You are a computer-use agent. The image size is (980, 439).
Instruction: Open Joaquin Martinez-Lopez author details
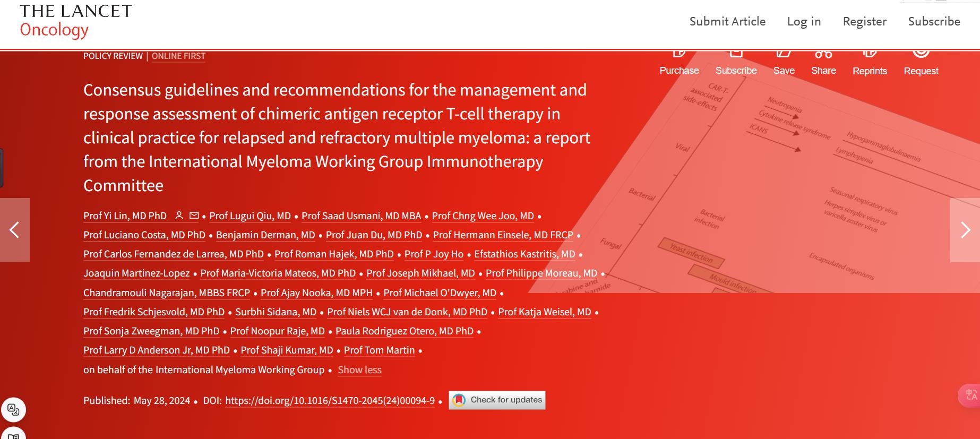coord(136,273)
